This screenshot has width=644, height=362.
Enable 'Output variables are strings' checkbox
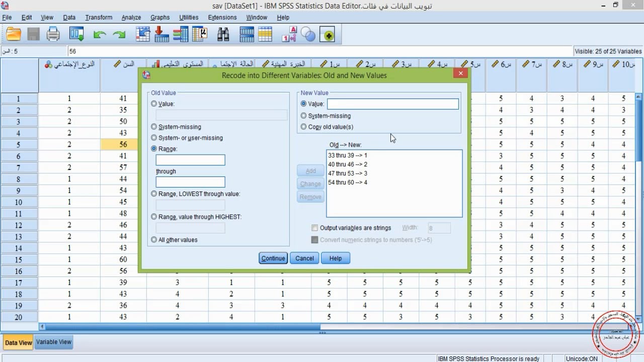coord(315,228)
